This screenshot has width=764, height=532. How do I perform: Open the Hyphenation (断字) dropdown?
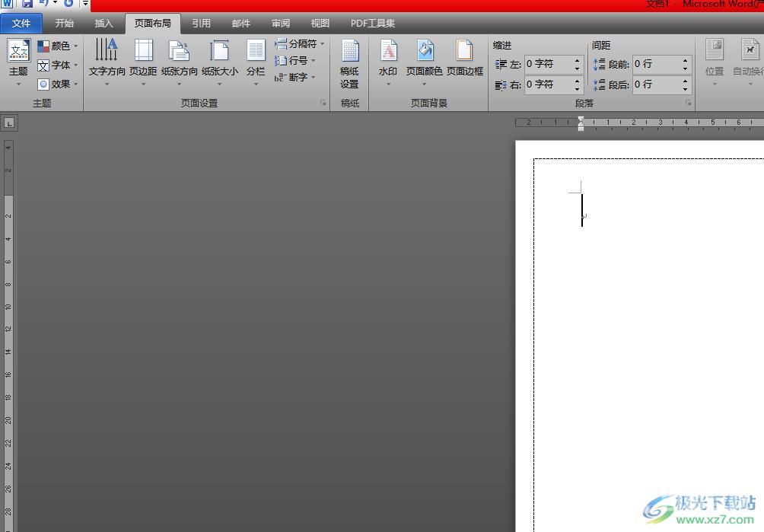295,77
